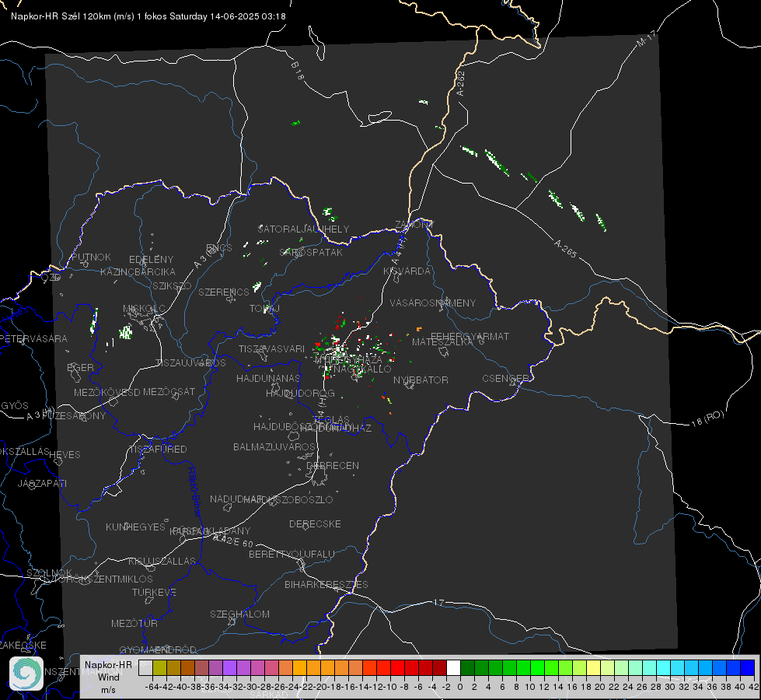The width and height of the screenshot is (761, 700).
Task: Click the 'Napkor-HR Wind m/s' legend label
Action: point(108,677)
